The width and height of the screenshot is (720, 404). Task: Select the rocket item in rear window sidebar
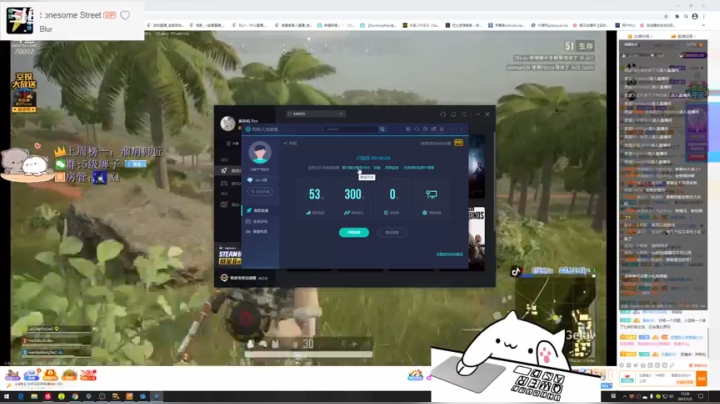coord(230,171)
